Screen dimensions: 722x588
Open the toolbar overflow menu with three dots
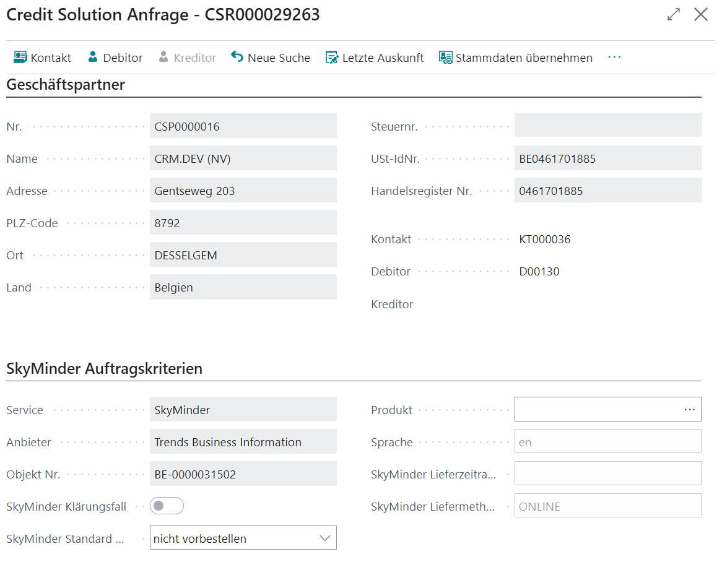click(x=614, y=57)
